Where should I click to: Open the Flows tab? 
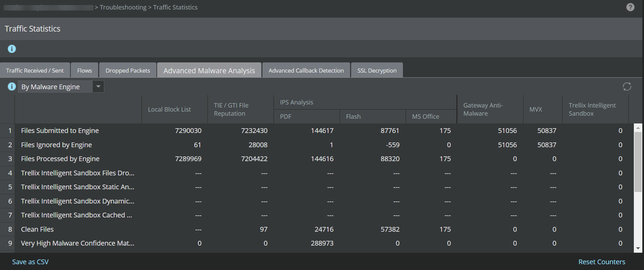85,70
